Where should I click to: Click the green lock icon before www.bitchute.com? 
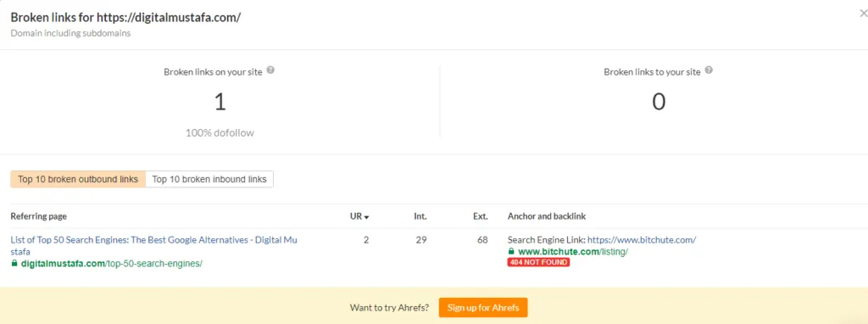coord(511,251)
